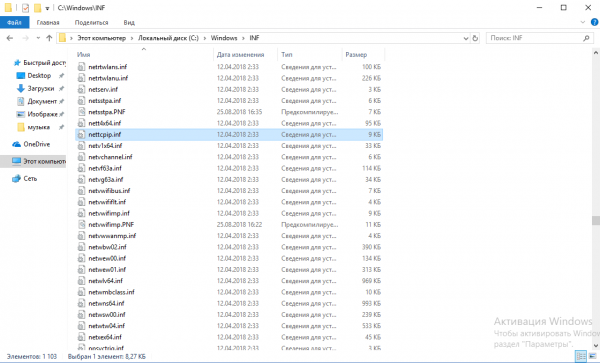Refresh the INF folder view
The height and width of the screenshot is (363, 600).
475,38
